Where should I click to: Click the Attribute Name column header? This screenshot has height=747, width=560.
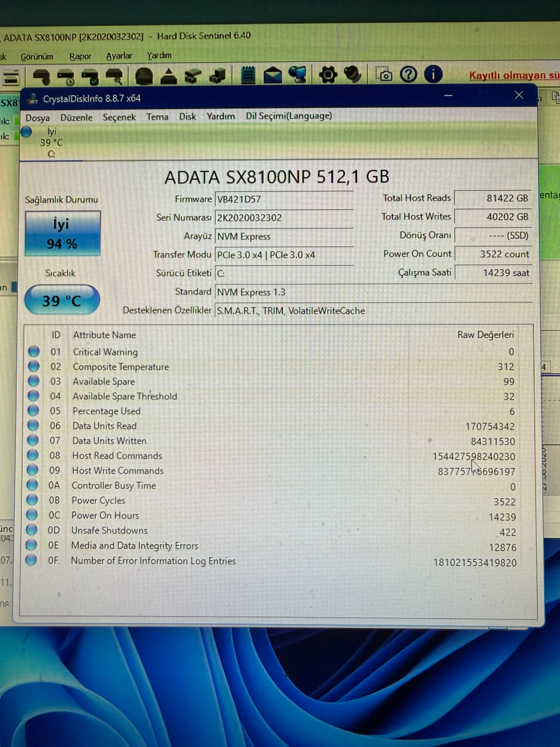pyautogui.click(x=104, y=335)
